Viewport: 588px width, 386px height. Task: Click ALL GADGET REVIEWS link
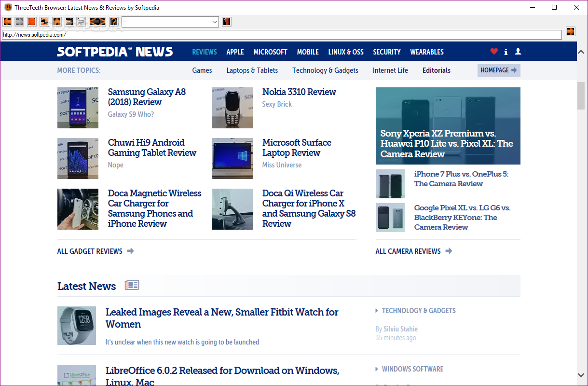(90, 251)
